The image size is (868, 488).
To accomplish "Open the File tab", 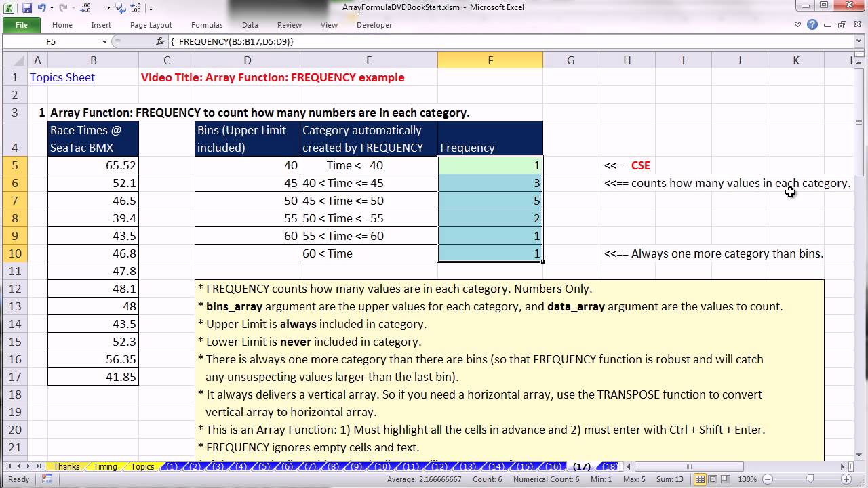I will pos(22,25).
